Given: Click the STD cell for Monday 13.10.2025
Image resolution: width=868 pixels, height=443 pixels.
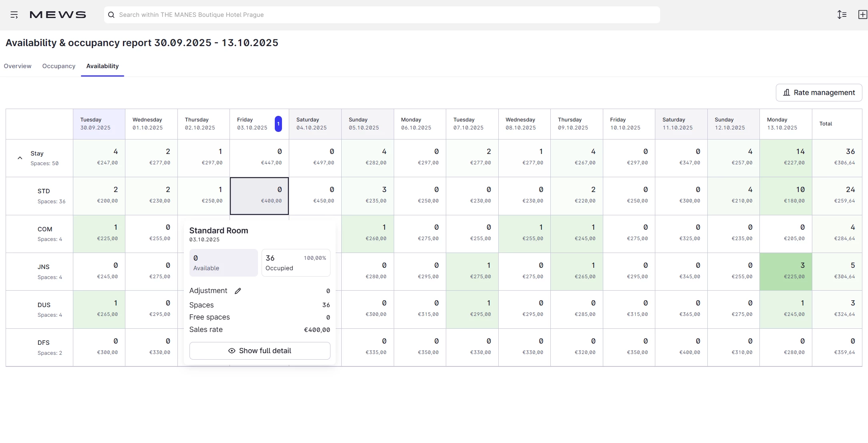Looking at the screenshot, I should coord(785,196).
